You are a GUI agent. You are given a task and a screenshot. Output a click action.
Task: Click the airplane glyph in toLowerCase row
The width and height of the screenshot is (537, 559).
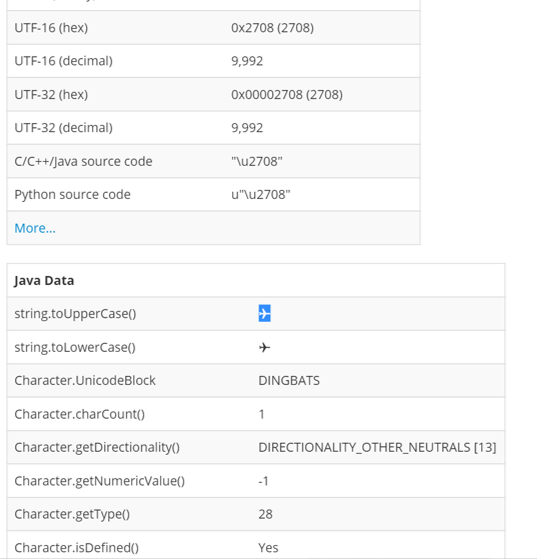[x=264, y=347]
